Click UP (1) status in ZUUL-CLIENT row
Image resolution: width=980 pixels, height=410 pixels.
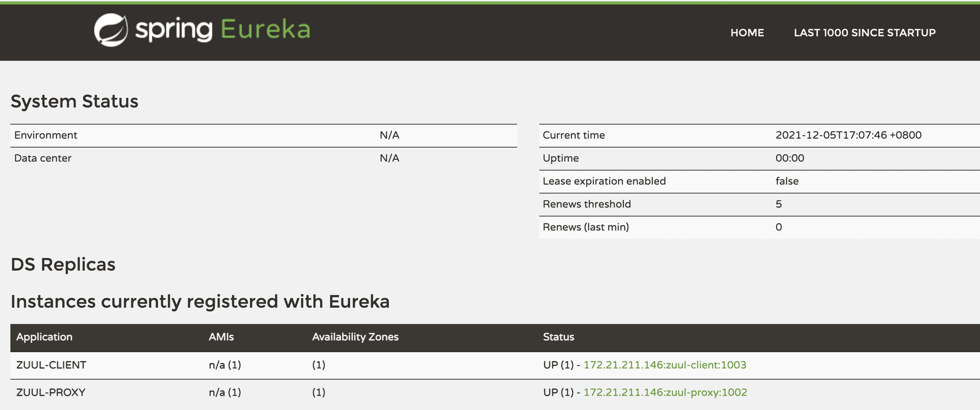tap(558, 365)
